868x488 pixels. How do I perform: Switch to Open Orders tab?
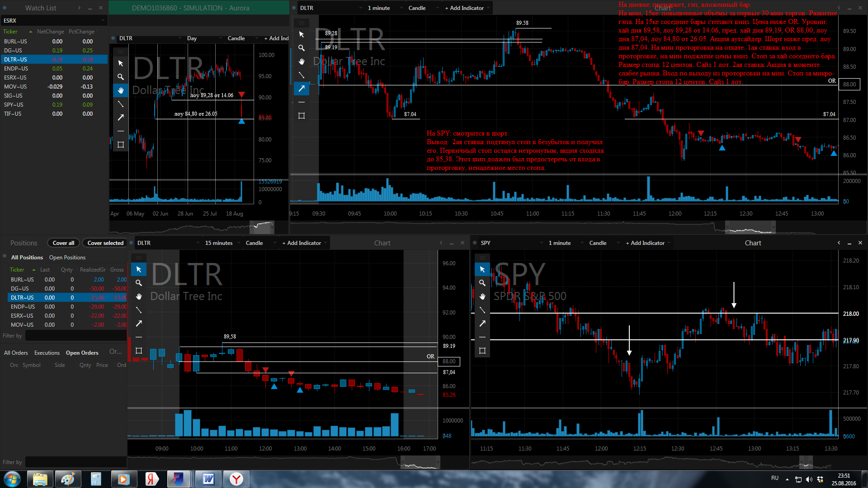[x=82, y=352]
